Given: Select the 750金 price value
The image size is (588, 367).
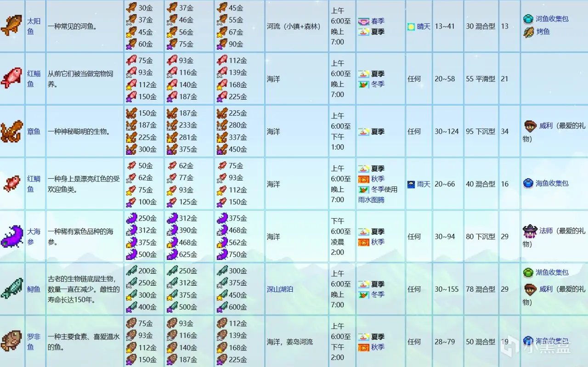Looking at the screenshot, I should pos(238,254).
